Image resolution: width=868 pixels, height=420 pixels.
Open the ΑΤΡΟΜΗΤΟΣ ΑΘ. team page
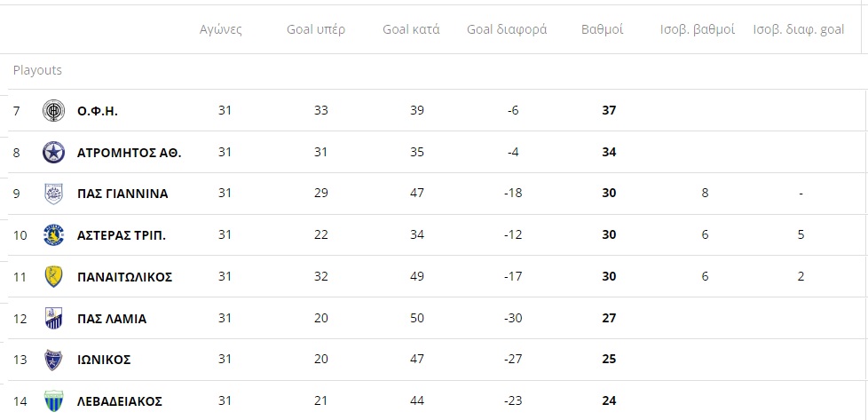[x=130, y=153]
